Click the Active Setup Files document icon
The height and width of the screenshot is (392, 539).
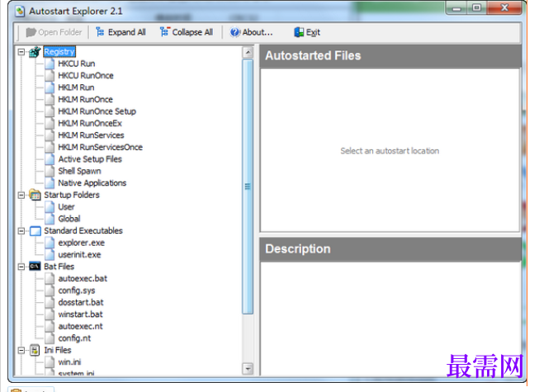50,159
